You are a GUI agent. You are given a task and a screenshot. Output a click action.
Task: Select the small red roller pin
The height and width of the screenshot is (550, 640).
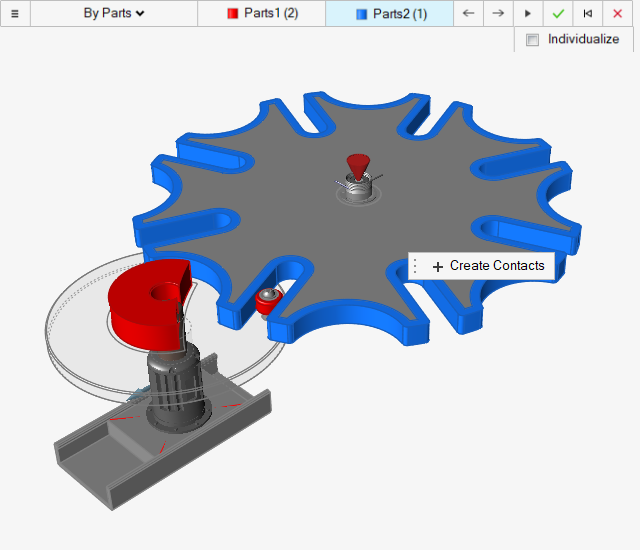coord(268,301)
